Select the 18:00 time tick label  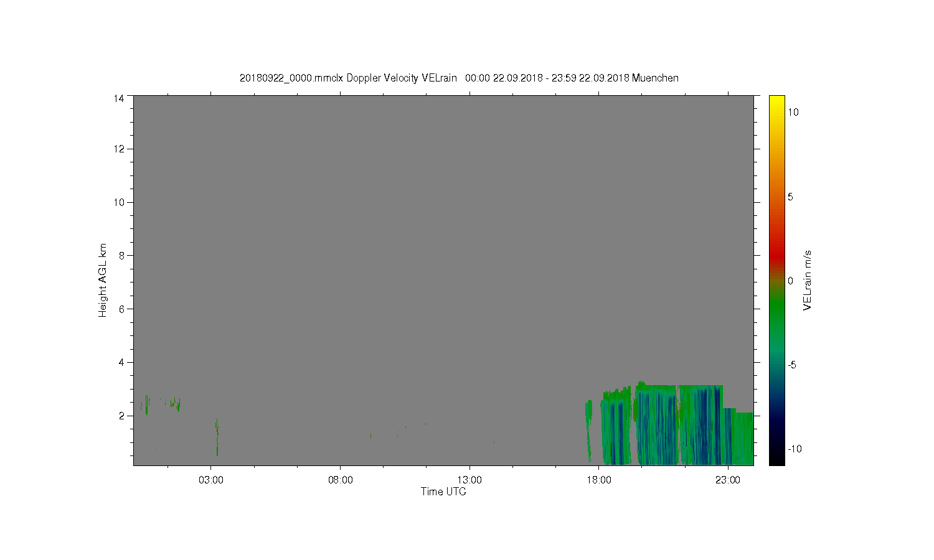599,480
